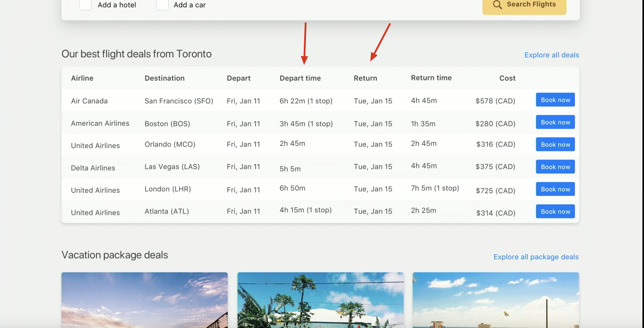This screenshot has height=328, width=644.
Task: Click the Airline column header
Action: (82, 78)
